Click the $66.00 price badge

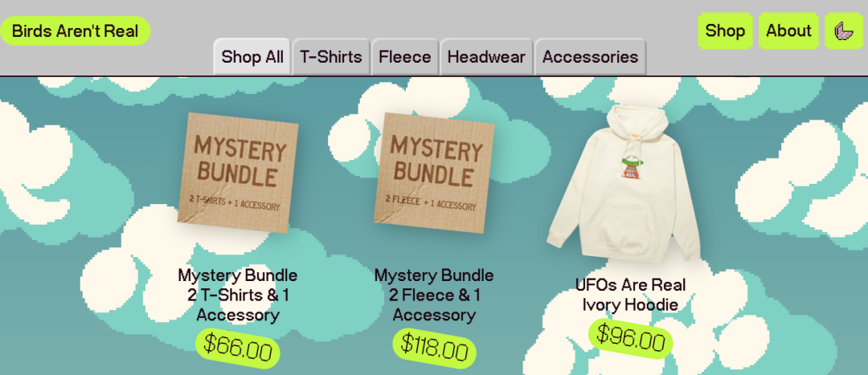[238, 349]
